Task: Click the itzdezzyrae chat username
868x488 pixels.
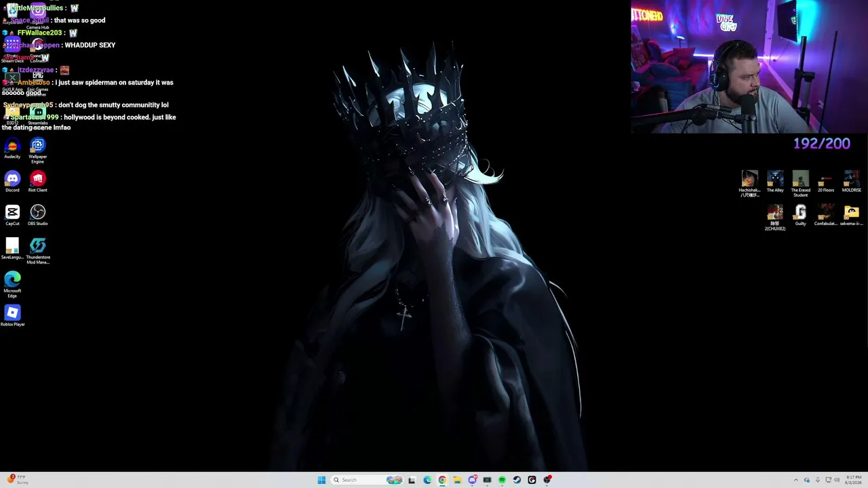Action: [x=35, y=70]
